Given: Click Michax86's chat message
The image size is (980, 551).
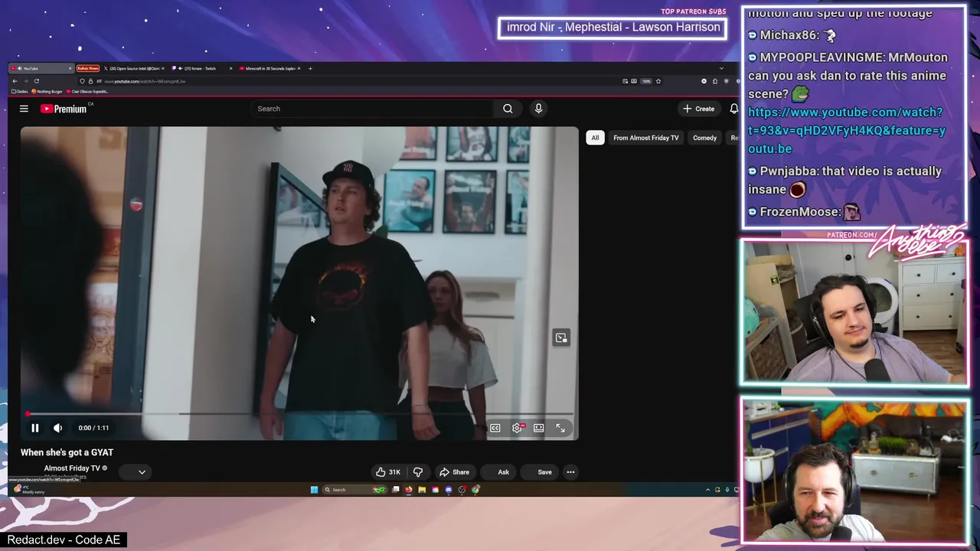Looking at the screenshot, I should (x=792, y=35).
